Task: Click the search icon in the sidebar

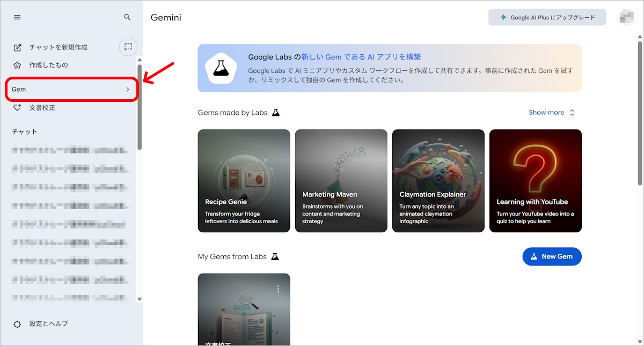Action: 127,17
